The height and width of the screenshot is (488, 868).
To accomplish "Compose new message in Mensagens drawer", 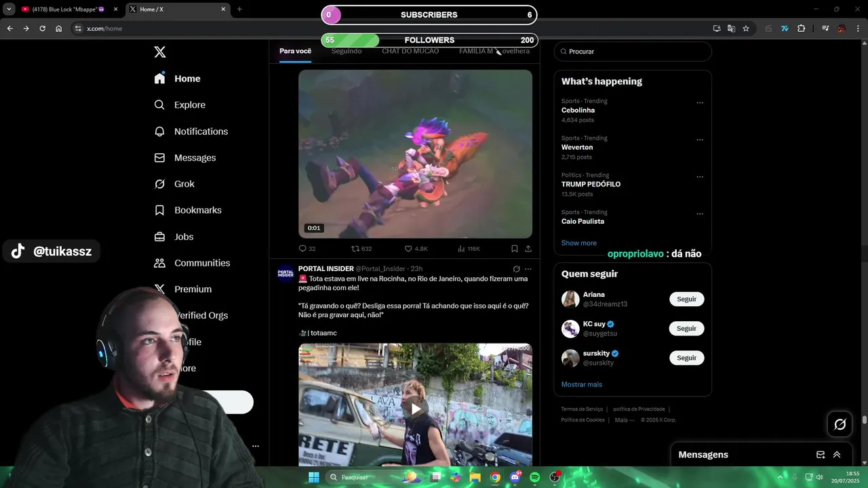I will point(821,455).
